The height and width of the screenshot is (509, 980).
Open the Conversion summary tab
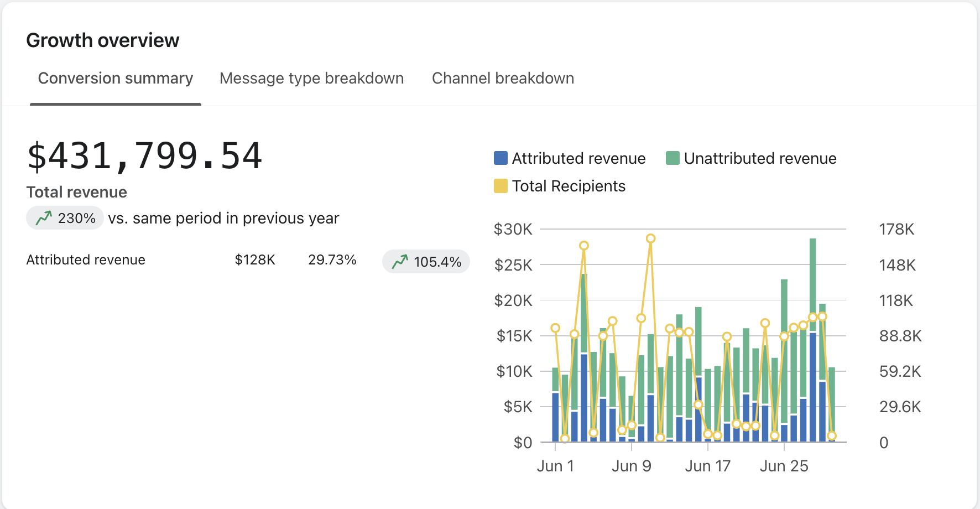point(116,79)
